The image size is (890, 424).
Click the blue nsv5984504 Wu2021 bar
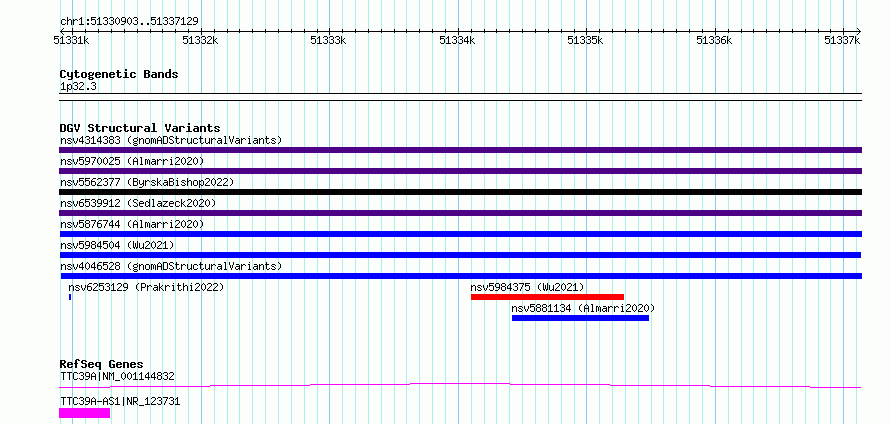(x=460, y=255)
